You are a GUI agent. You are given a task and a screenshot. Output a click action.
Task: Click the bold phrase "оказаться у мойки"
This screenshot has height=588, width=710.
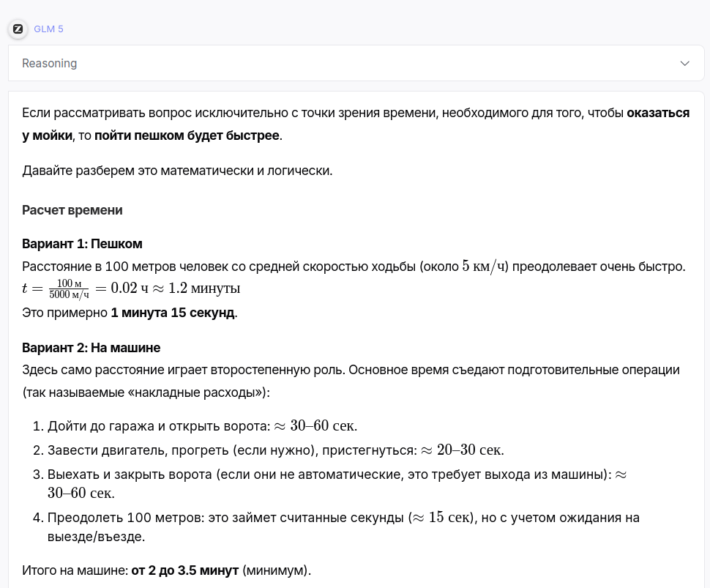point(658,113)
